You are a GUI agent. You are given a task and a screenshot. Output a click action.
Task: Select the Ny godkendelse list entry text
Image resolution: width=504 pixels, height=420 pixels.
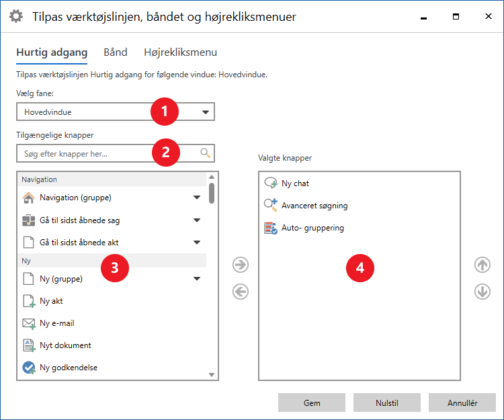[x=69, y=368]
